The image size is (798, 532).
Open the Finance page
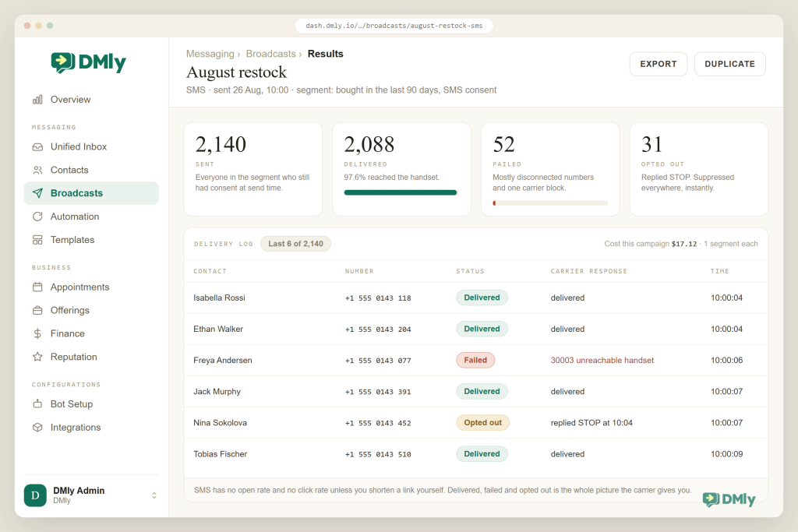(x=92, y=333)
